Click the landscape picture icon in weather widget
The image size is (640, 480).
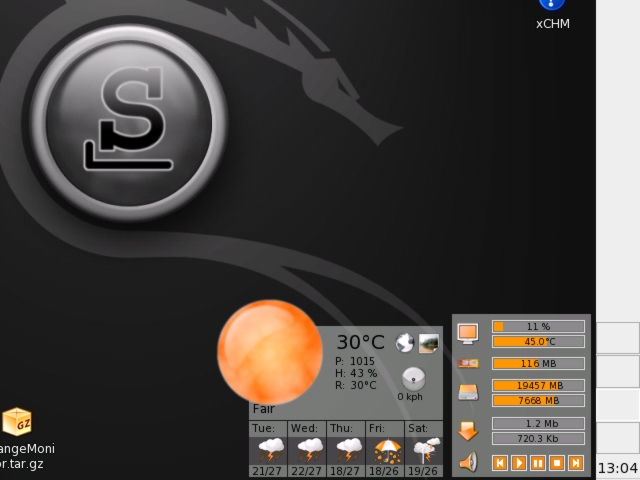429,343
